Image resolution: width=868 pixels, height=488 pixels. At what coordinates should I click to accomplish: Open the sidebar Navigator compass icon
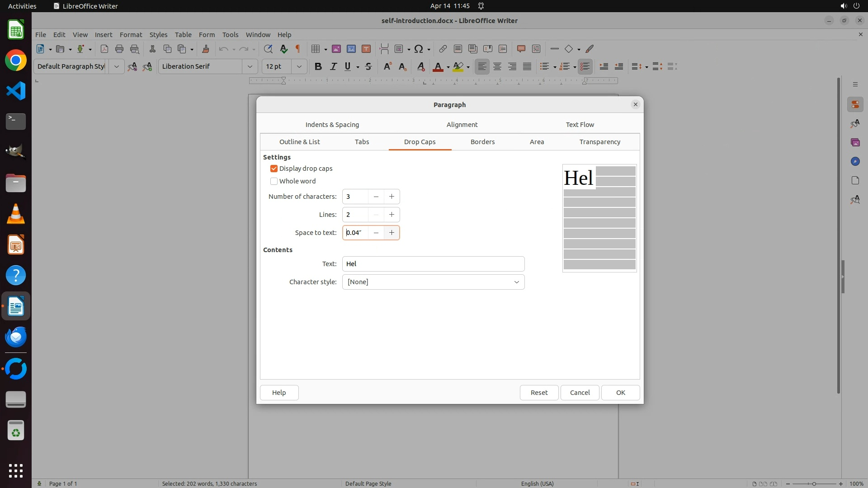coord(855,161)
